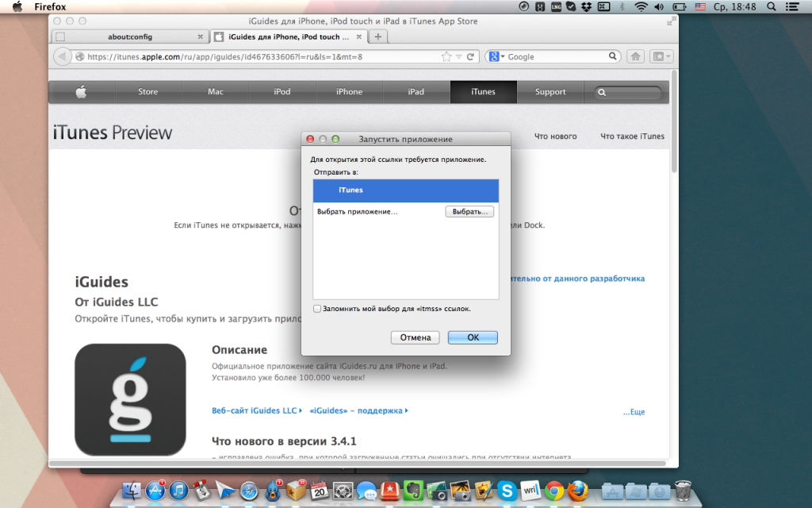Close the about:config tab
The image size is (812, 508).
[201, 37]
